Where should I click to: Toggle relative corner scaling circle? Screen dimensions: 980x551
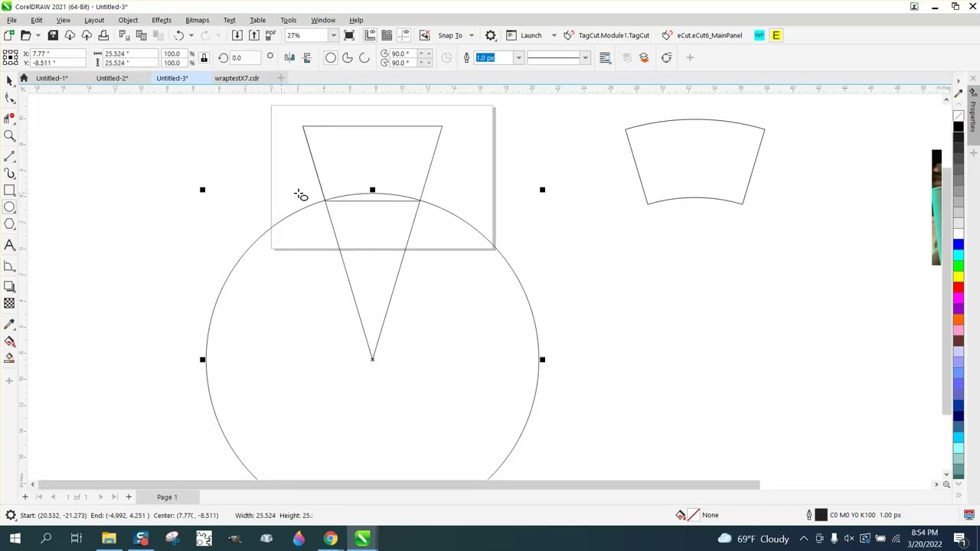pyautogui.click(x=269, y=57)
